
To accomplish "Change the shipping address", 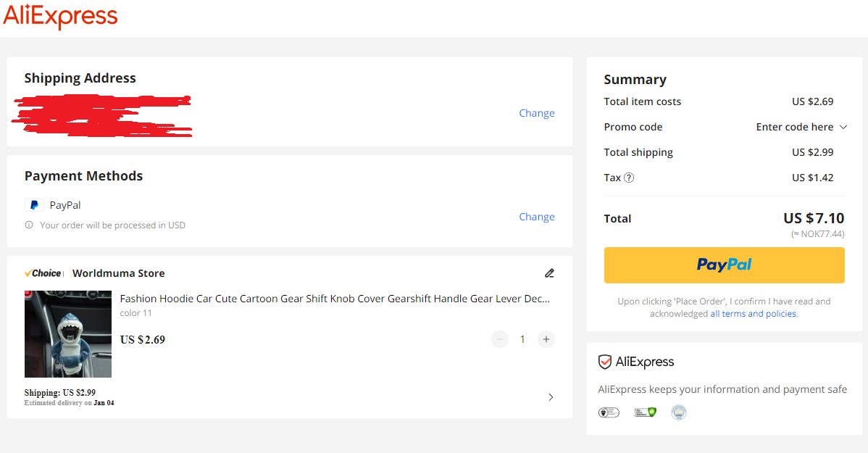I will point(536,113).
